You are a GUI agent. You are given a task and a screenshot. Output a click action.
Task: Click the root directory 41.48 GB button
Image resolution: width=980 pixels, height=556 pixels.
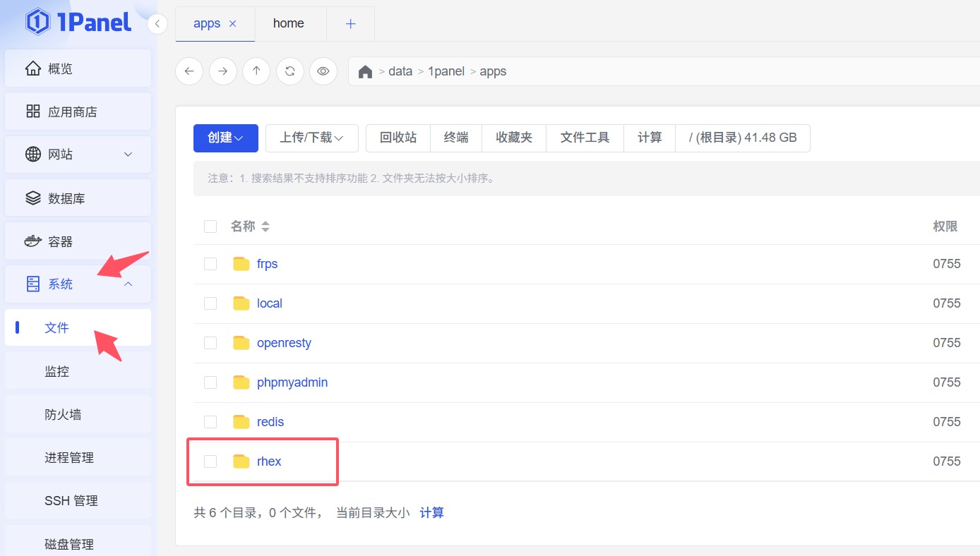[743, 138]
